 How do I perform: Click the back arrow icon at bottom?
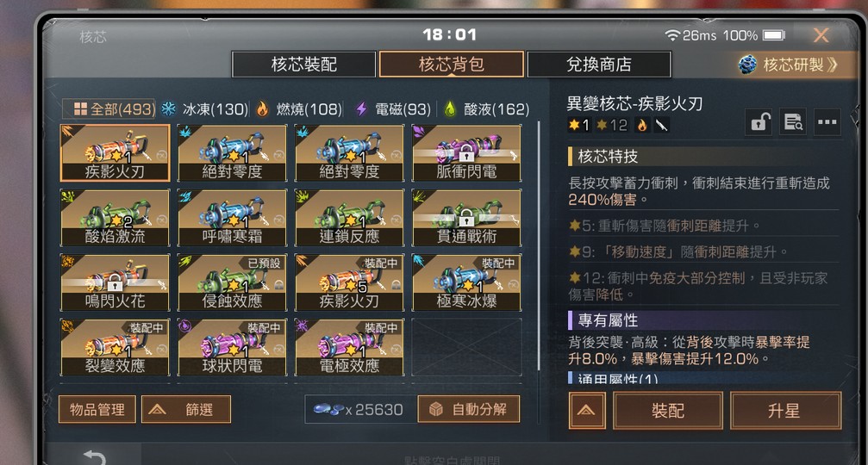coord(94,457)
